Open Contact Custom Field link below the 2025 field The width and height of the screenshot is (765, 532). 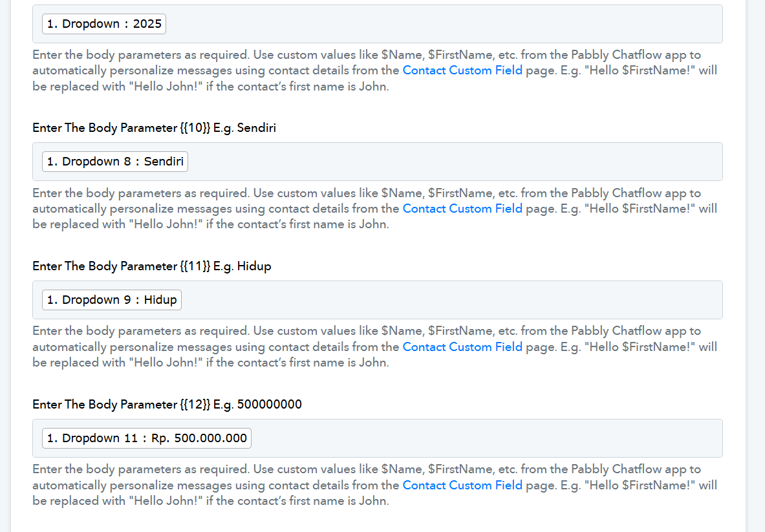[462, 70]
